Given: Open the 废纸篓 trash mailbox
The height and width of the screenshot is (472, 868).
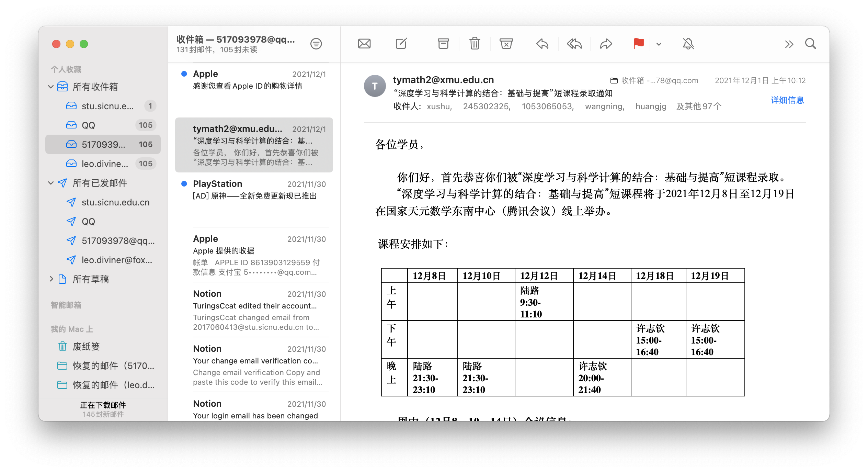Looking at the screenshot, I should [x=86, y=346].
